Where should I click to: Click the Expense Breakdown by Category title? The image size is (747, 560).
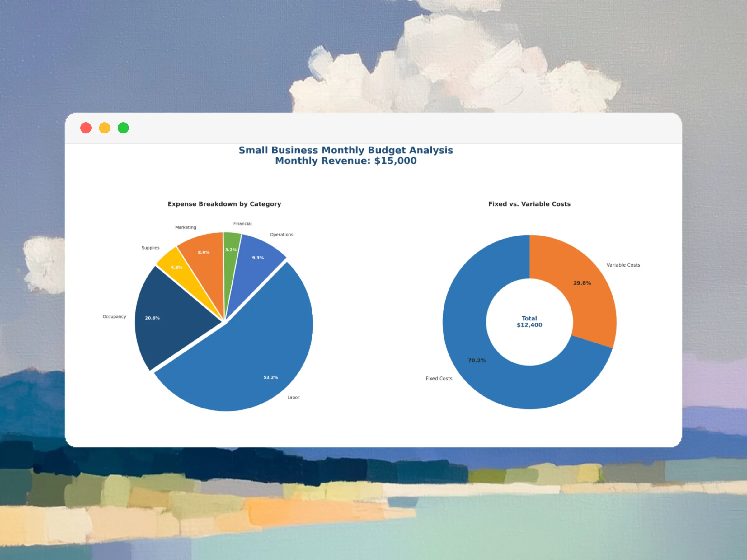coord(224,204)
